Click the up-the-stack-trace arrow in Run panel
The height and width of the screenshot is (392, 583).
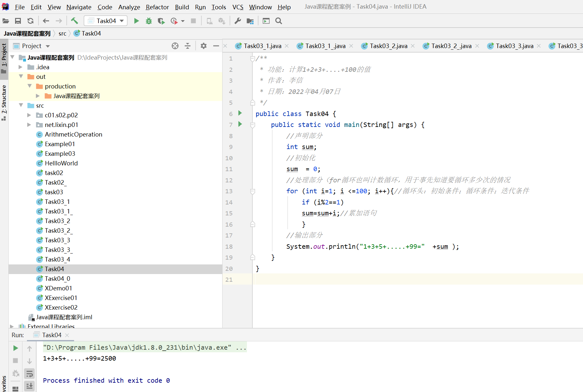(x=29, y=348)
